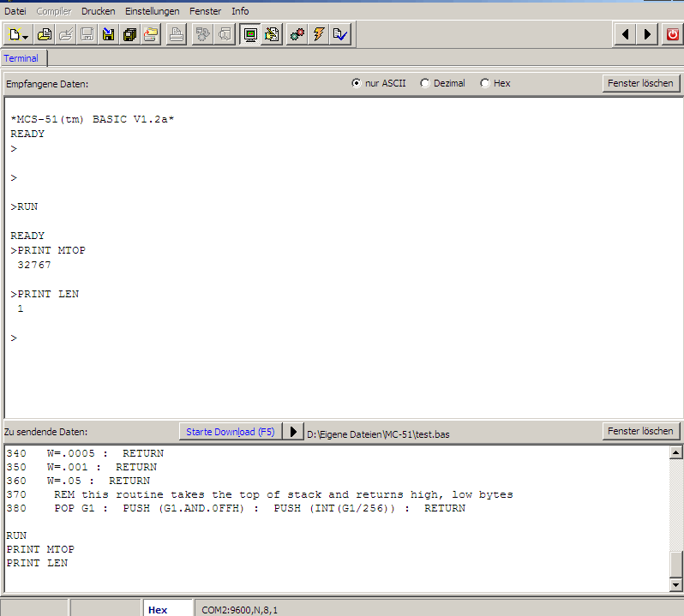Screen dimensions: 684x616
Task: Click the red and green gears settings icon
Action: (x=297, y=34)
